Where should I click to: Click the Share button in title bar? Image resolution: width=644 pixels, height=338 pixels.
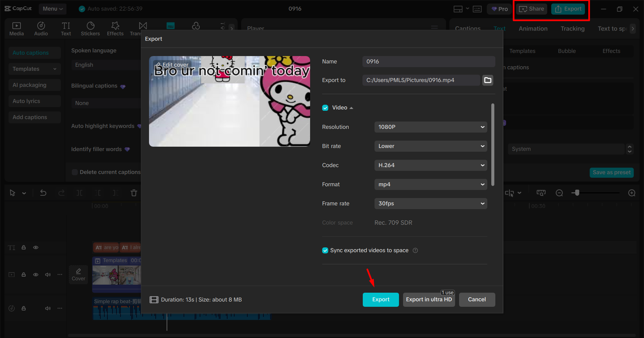[532, 9]
